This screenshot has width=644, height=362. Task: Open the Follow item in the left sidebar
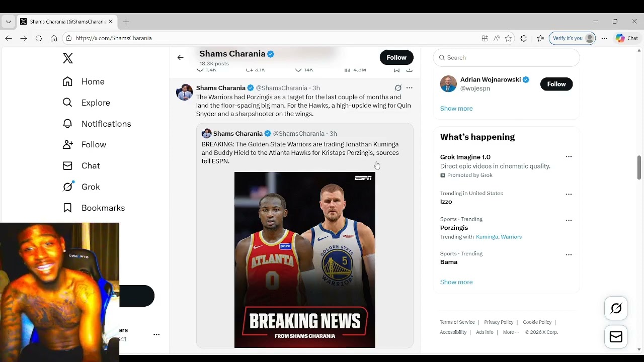(x=84, y=145)
